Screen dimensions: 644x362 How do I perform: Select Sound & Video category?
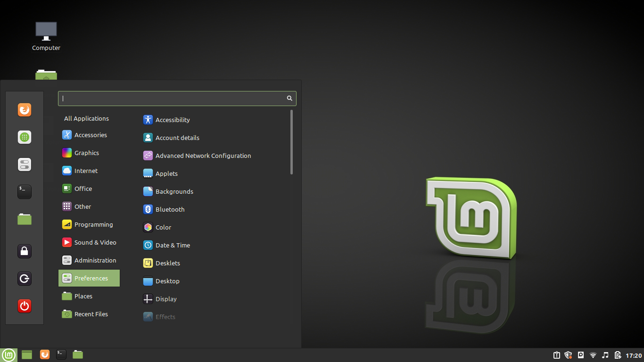click(x=89, y=242)
